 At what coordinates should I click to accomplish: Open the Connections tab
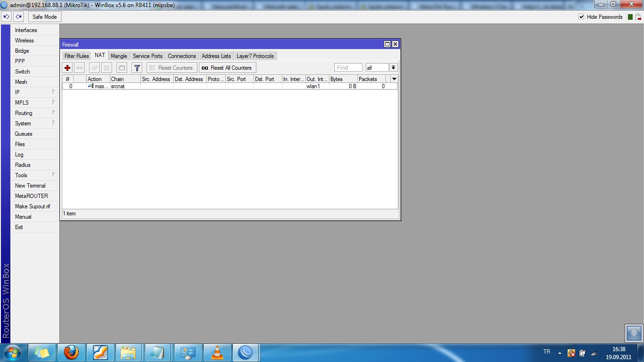click(182, 56)
